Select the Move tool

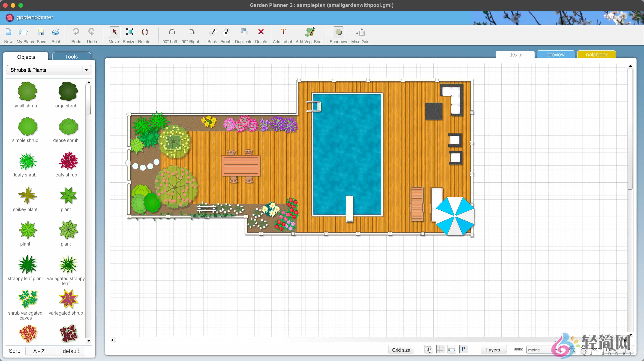(x=114, y=35)
